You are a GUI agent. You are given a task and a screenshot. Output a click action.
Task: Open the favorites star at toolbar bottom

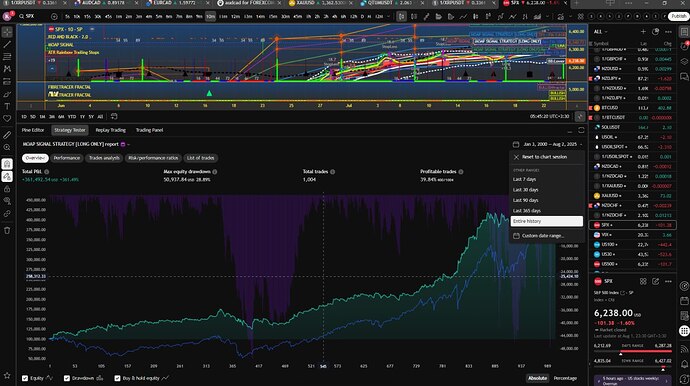(x=7, y=375)
